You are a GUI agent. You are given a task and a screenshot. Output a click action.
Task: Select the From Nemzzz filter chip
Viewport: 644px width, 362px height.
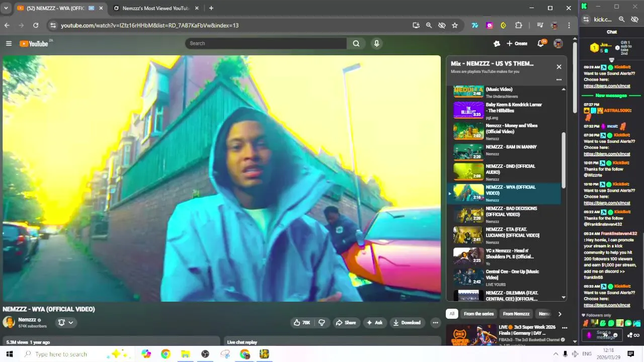pyautogui.click(x=516, y=314)
